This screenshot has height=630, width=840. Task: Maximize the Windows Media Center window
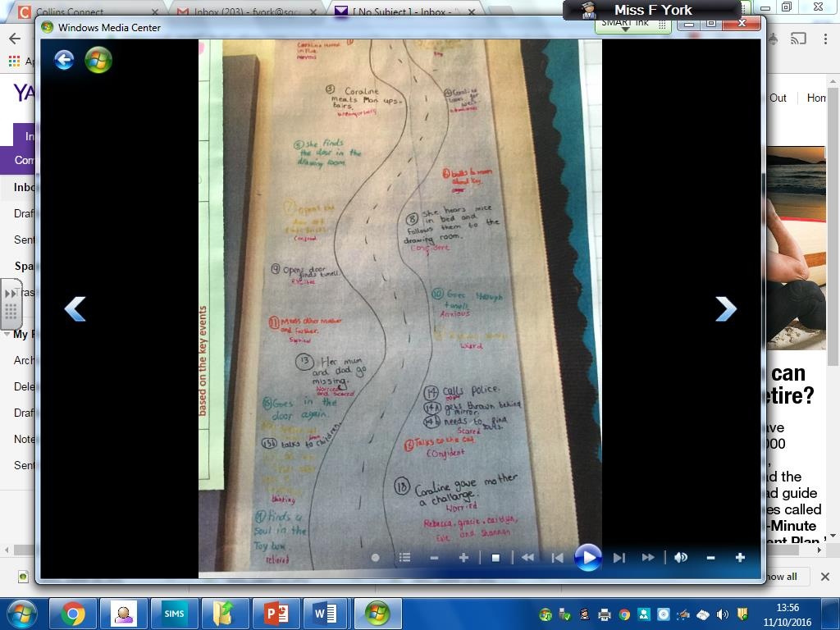point(711,25)
